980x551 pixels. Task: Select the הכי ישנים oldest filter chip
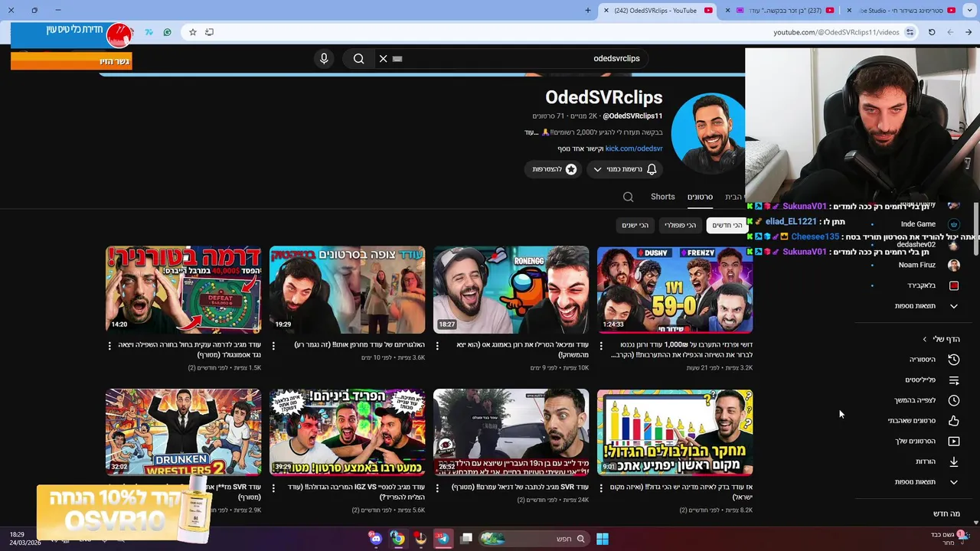[x=635, y=225]
